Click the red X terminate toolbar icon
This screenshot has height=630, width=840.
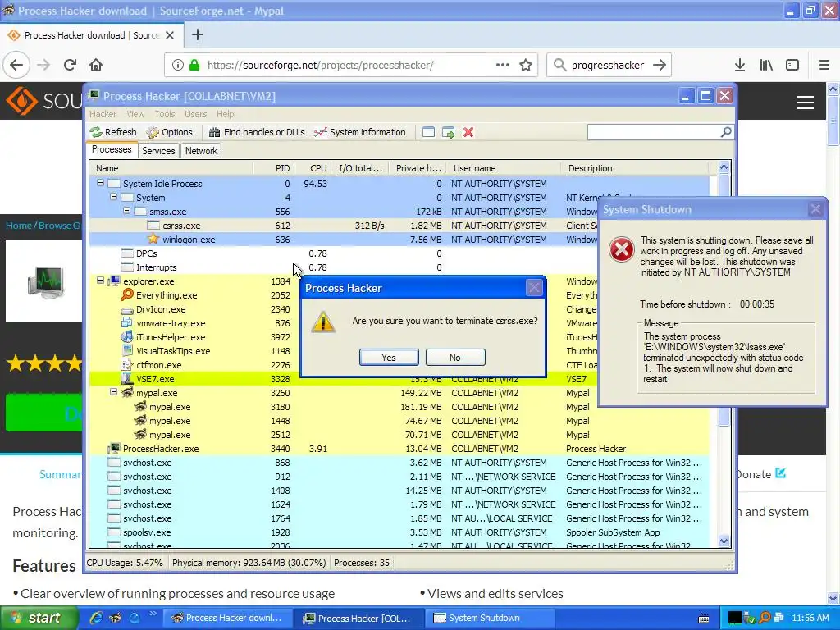pyautogui.click(x=468, y=132)
